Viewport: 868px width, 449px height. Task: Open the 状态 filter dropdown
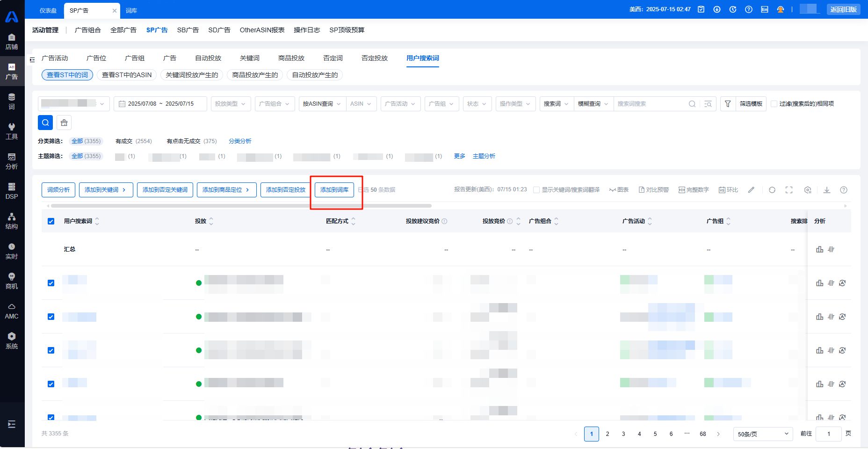click(x=477, y=104)
